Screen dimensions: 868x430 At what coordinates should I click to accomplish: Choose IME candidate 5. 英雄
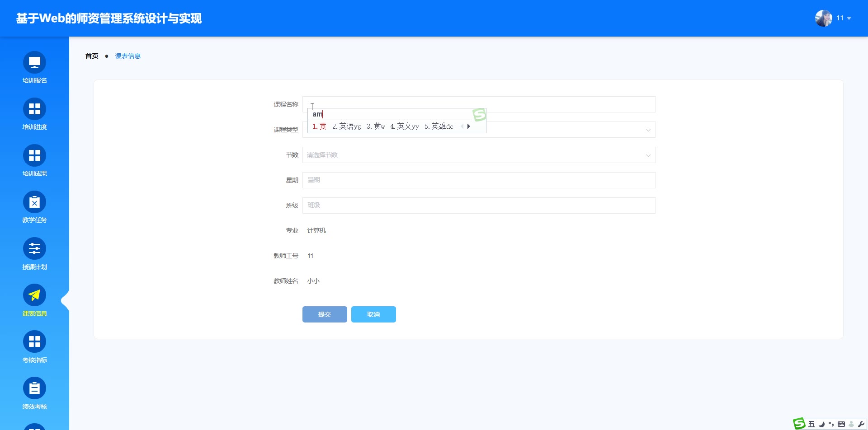[439, 126]
